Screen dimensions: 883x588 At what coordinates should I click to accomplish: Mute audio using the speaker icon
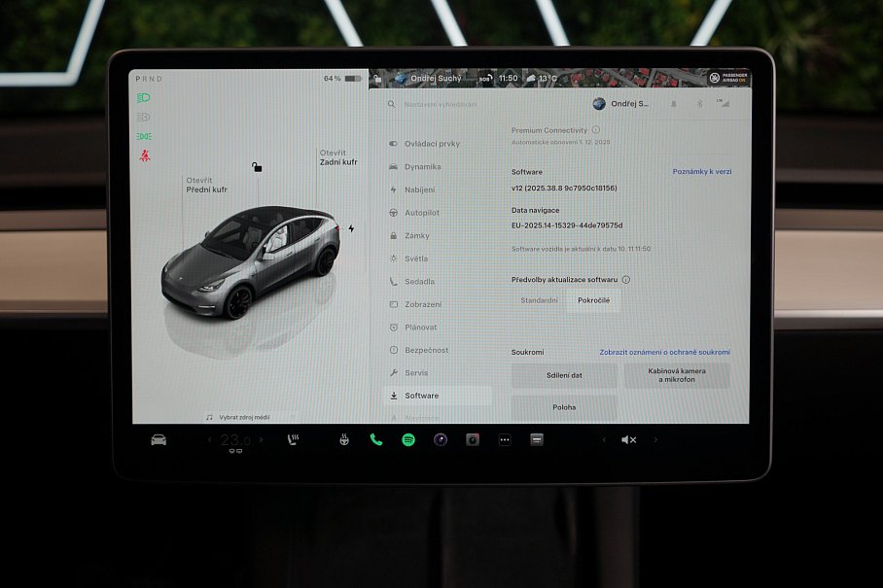pos(628,439)
